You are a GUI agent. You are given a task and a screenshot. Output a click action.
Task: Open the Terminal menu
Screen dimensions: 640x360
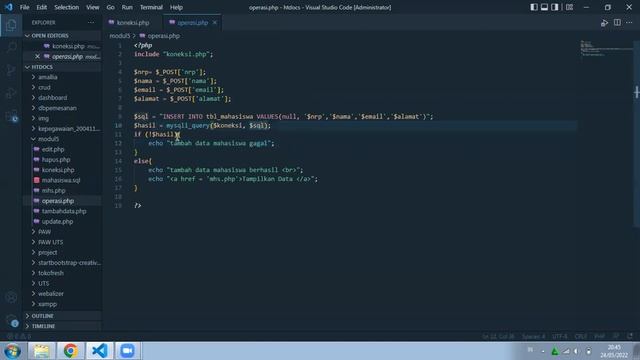pos(151,7)
